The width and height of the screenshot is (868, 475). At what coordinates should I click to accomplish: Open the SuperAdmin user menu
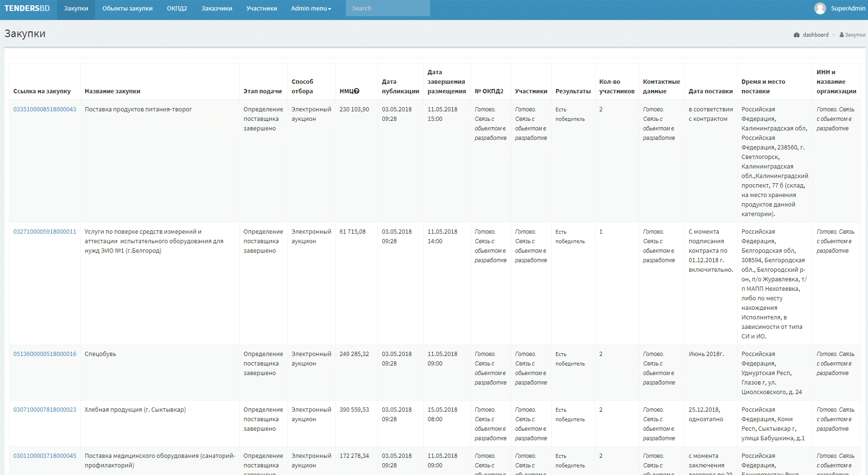click(x=839, y=8)
